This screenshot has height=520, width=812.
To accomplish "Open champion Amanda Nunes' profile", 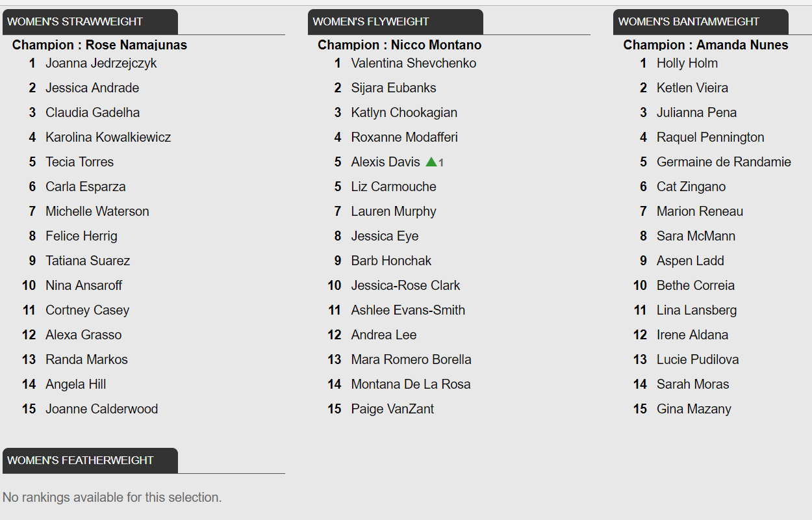I will pos(742,45).
